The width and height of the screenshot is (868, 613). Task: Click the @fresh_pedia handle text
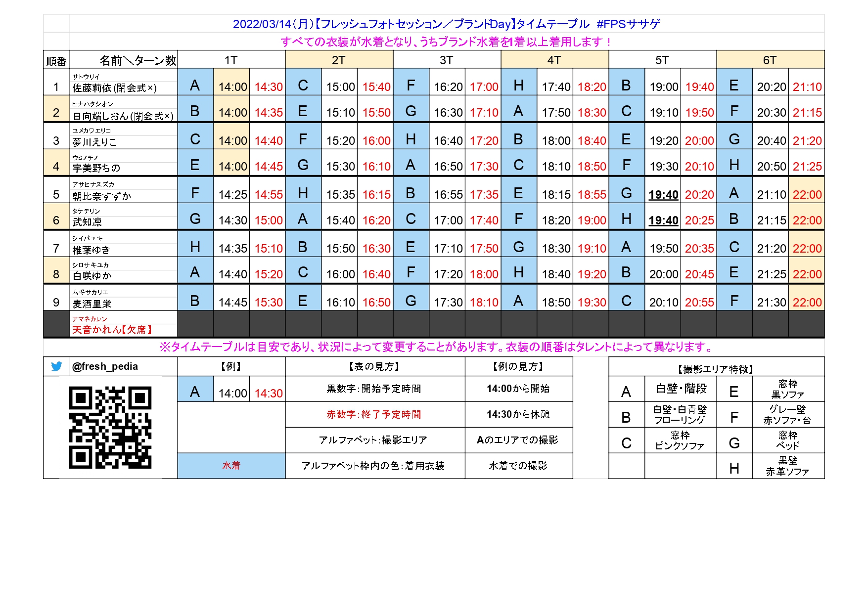point(105,366)
